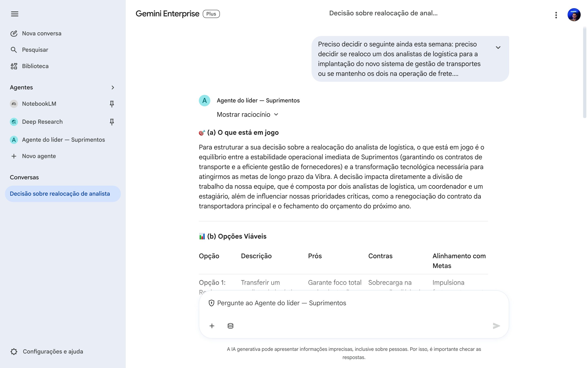The width and height of the screenshot is (588, 368).
Task: Click the shield icon in the prompt box
Action: [211, 303]
